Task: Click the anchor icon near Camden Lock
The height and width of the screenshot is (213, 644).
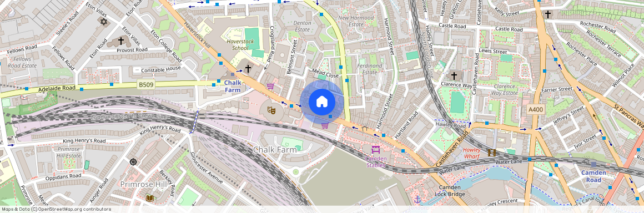Action: click(417, 200)
